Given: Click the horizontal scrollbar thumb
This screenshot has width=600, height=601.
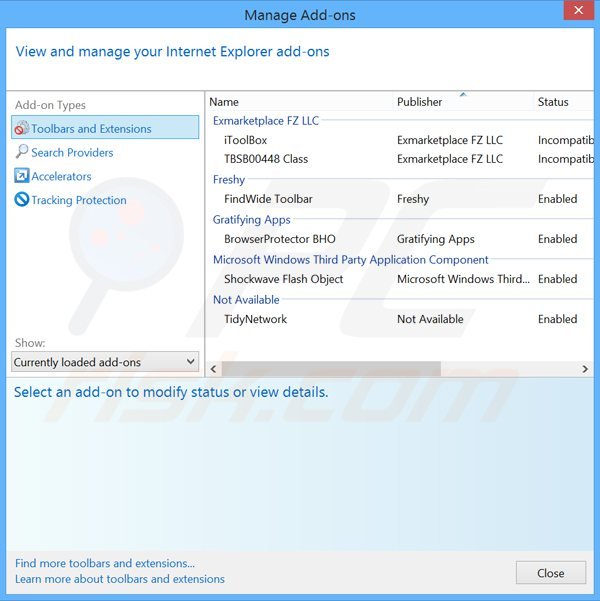Looking at the screenshot, I should [x=331, y=369].
